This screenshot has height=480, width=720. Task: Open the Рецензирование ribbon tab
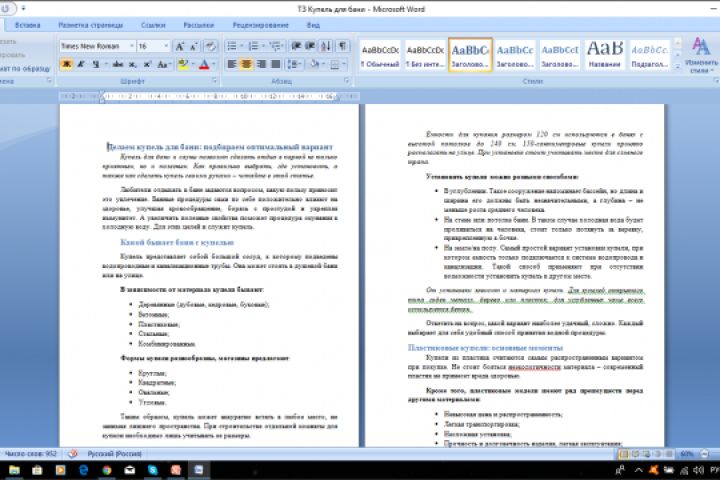point(260,25)
